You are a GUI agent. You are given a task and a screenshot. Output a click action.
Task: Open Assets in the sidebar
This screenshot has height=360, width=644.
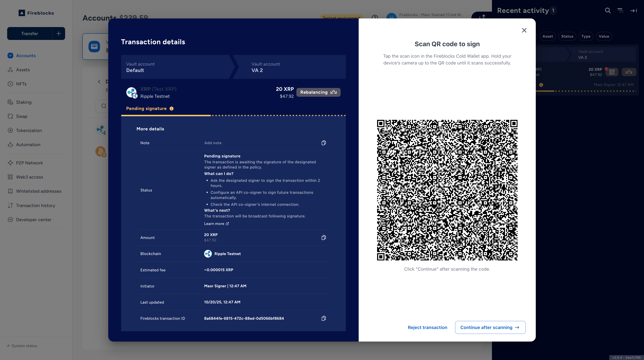23,70
